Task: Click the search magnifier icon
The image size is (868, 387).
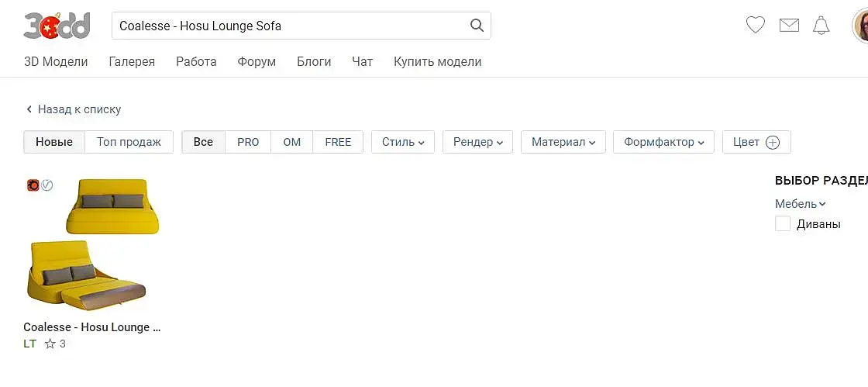Action: (x=477, y=26)
